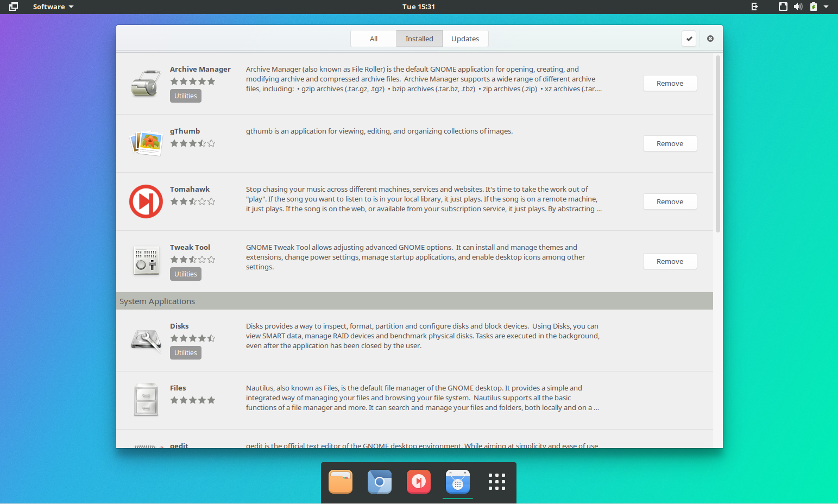This screenshot has width=838, height=504.
Task: Click the System Applications section header
Action: point(414,301)
